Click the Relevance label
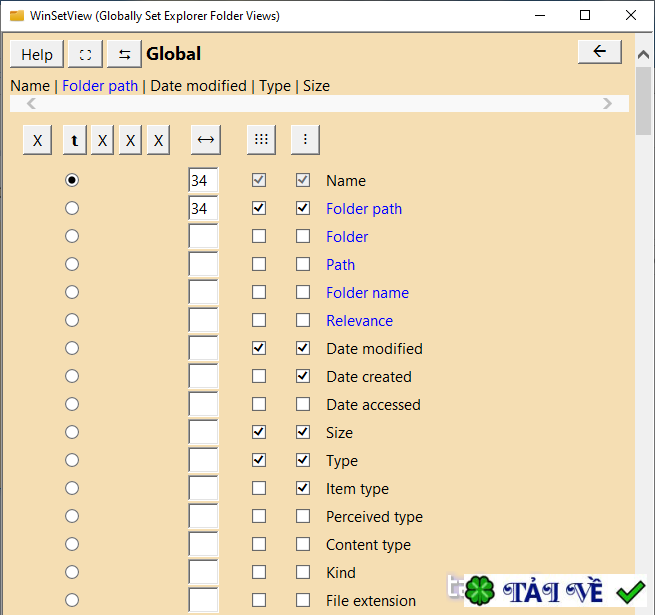Image resolution: width=655 pixels, height=615 pixels. (x=359, y=320)
